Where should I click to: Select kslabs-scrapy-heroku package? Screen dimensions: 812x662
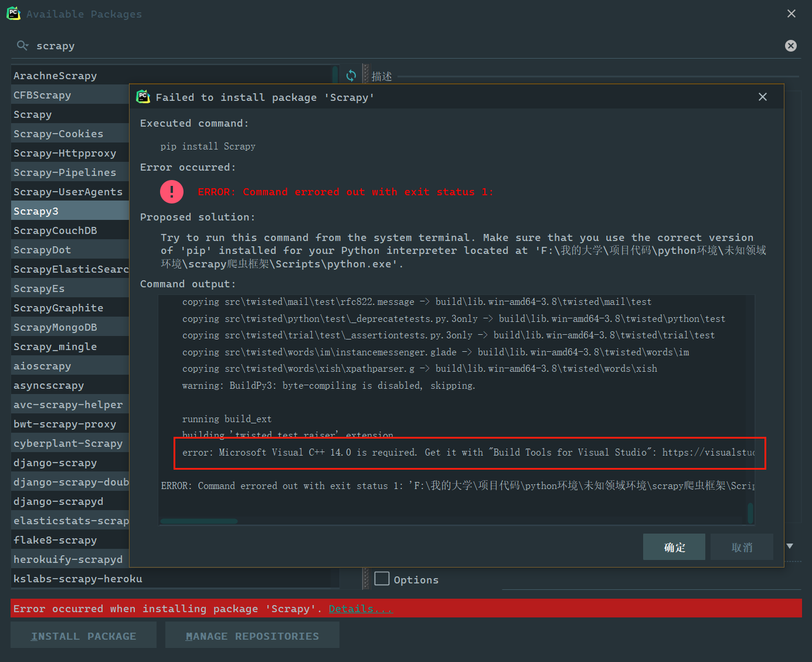pos(175,579)
